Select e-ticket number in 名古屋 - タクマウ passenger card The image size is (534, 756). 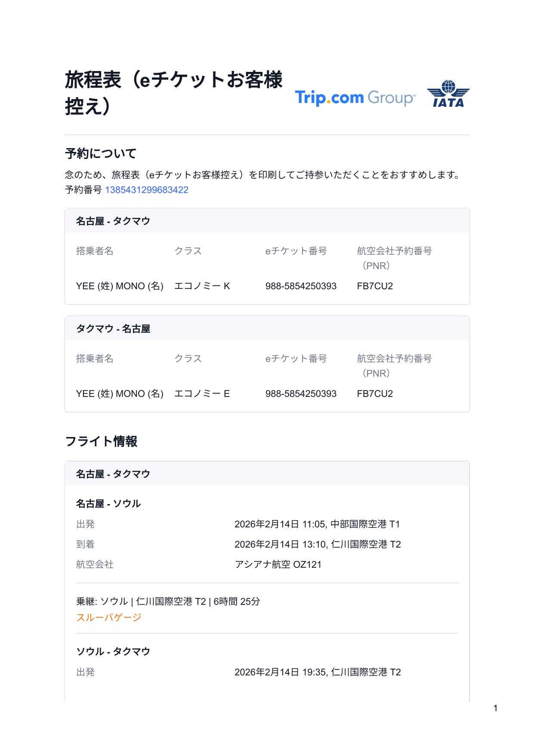301,286
